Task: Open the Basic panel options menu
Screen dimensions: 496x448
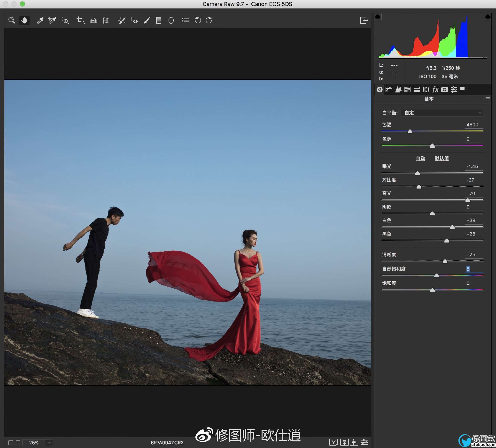Action: 487,99
